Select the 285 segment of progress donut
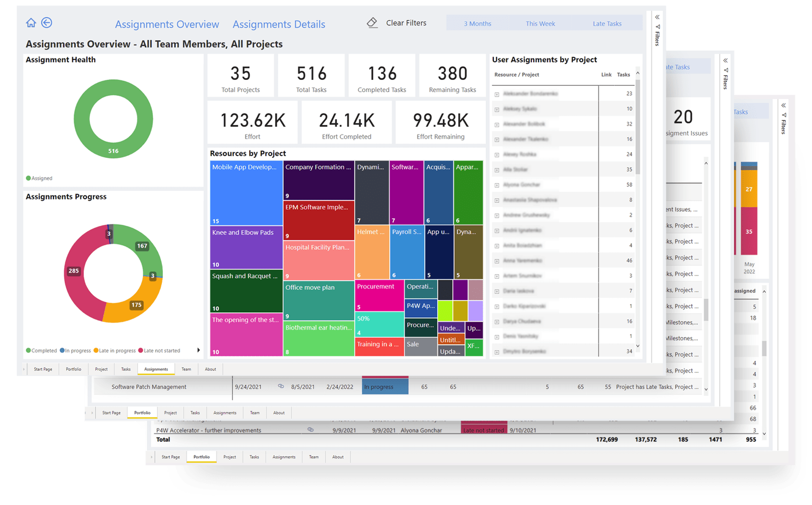Viewport: 812px width, 505px height. [75, 271]
